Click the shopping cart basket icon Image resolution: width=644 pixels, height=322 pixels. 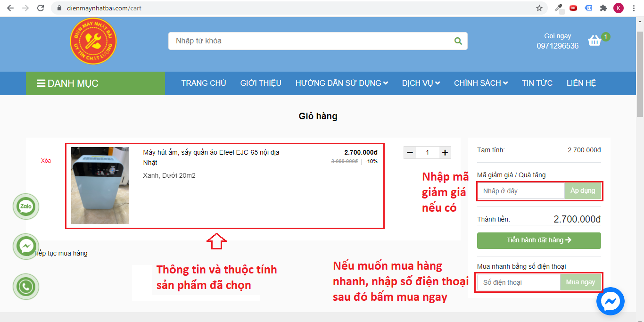coord(595,41)
